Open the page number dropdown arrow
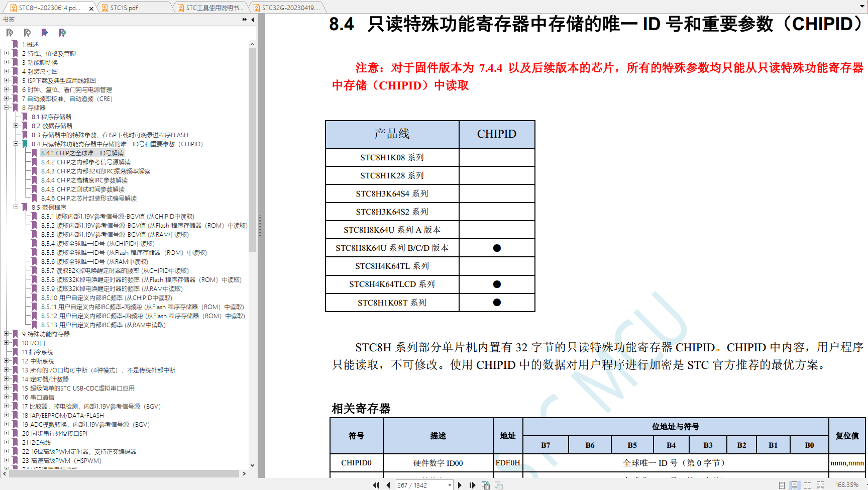The width and height of the screenshot is (868, 490). click(450, 485)
